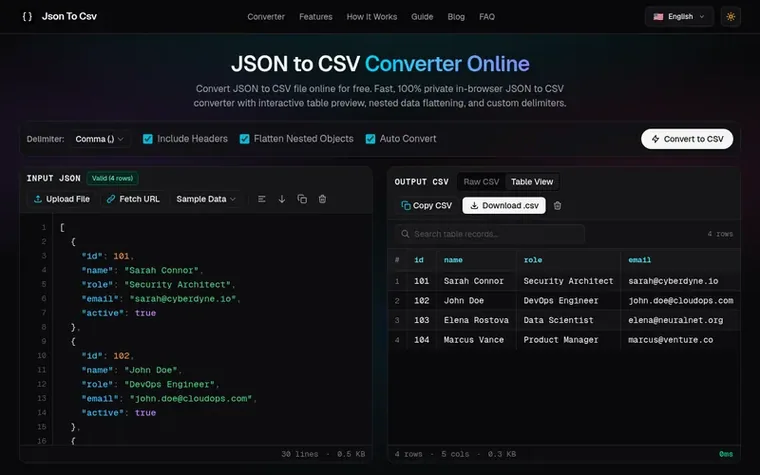Go to How It Works section
Image resolution: width=760 pixels, height=475 pixels.
point(372,16)
